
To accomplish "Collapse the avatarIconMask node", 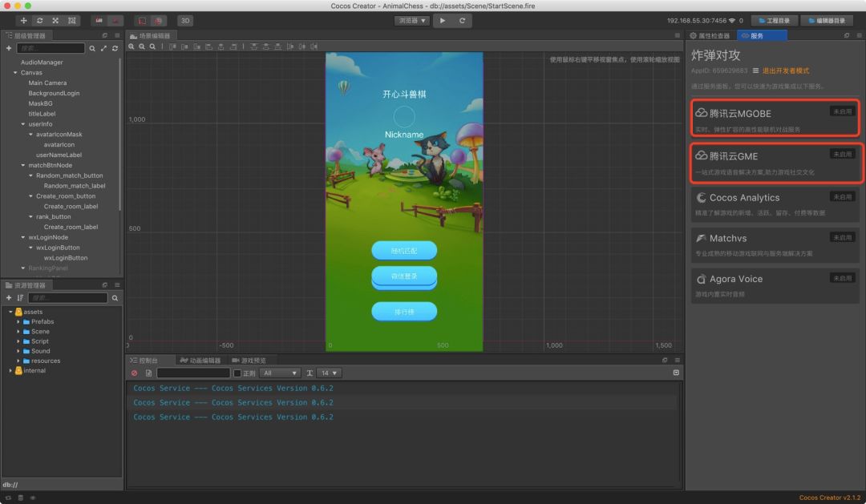I will pos(31,134).
